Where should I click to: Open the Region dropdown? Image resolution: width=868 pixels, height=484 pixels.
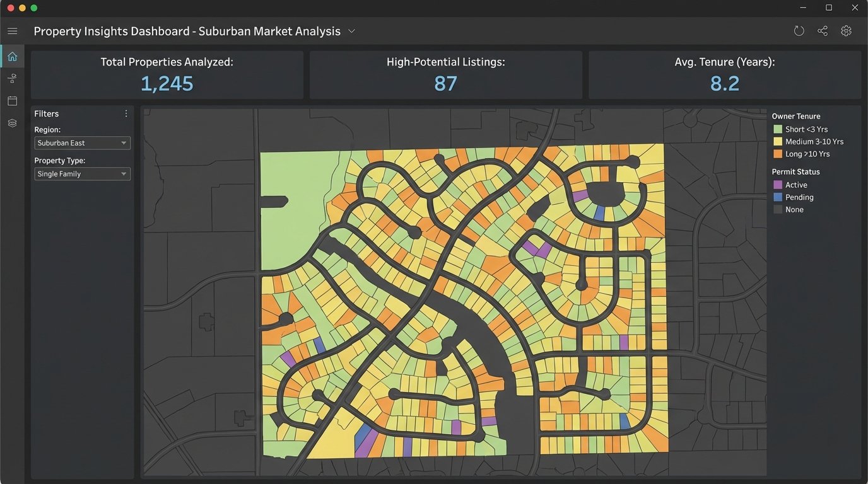82,142
